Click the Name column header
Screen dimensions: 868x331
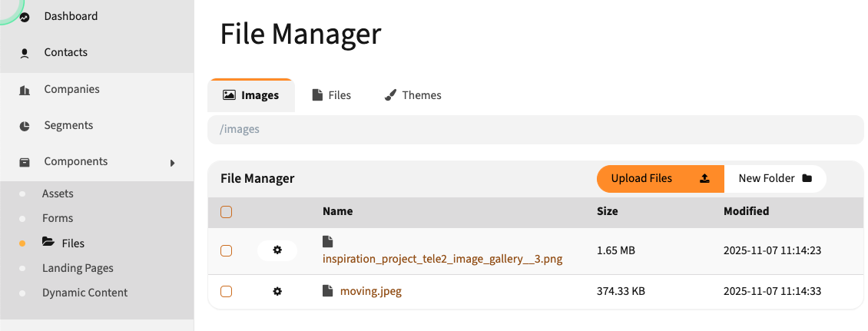tap(338, 211)
